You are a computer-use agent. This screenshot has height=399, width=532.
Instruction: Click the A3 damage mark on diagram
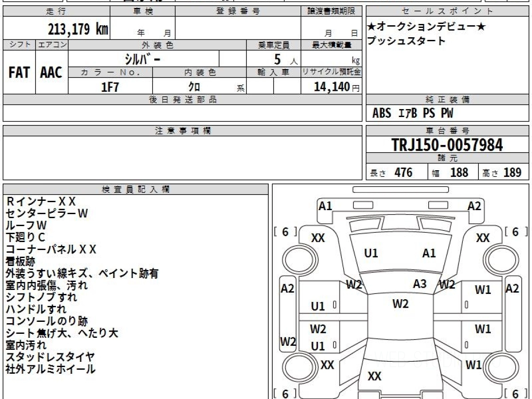[419, 284]
